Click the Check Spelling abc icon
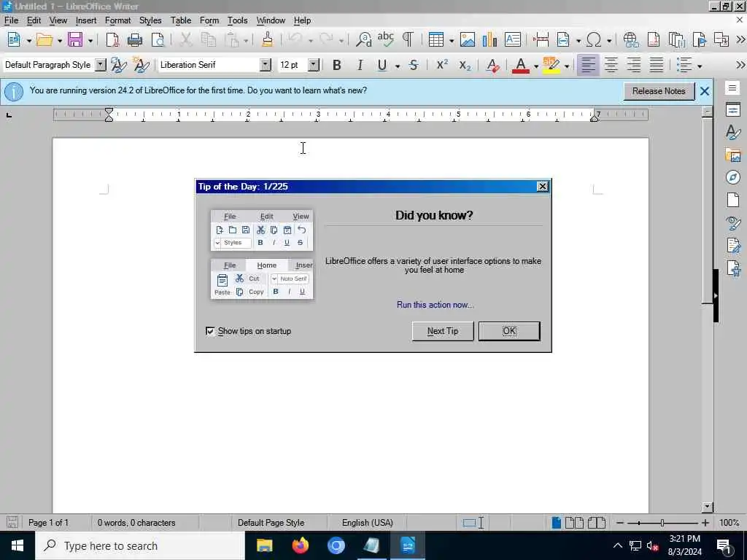The height and width of the screenshot is (560, 747). pyautogui.click(x=385, y=39)
